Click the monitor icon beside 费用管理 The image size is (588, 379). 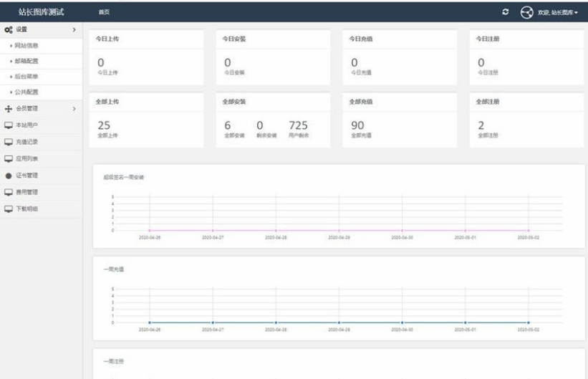coord(8,192)
